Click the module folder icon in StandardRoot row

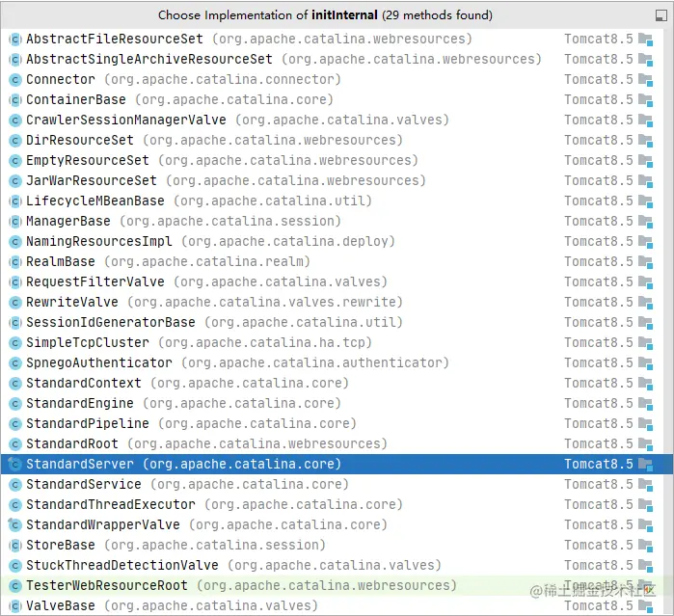tap(646, 444)
